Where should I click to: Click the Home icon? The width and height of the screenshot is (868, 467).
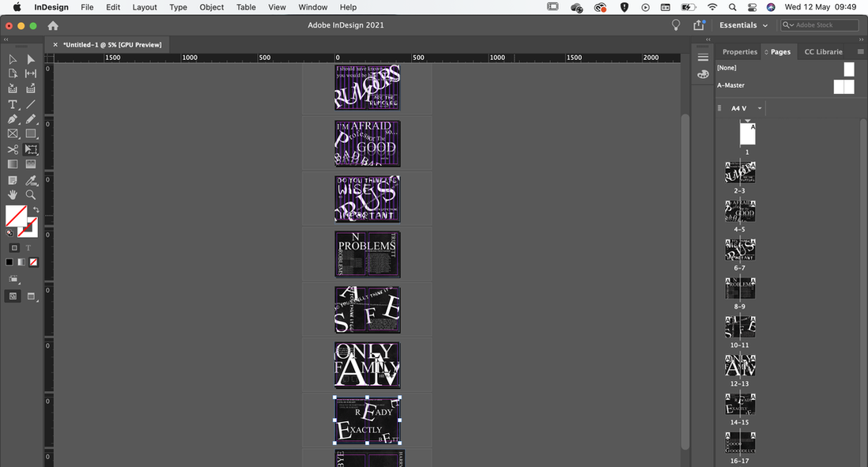click(x=53, y=25)
